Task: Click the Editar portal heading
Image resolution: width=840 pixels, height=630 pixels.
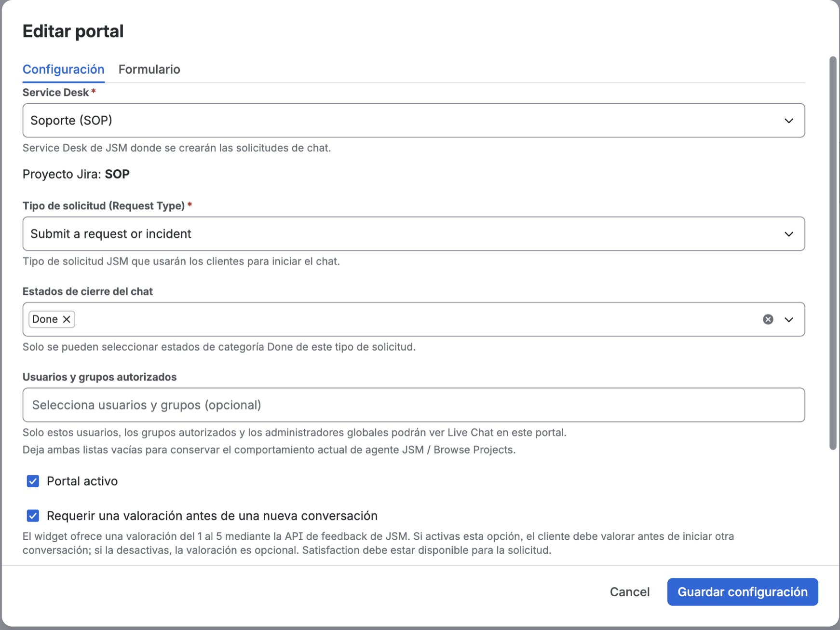Action: click(73, 31)
